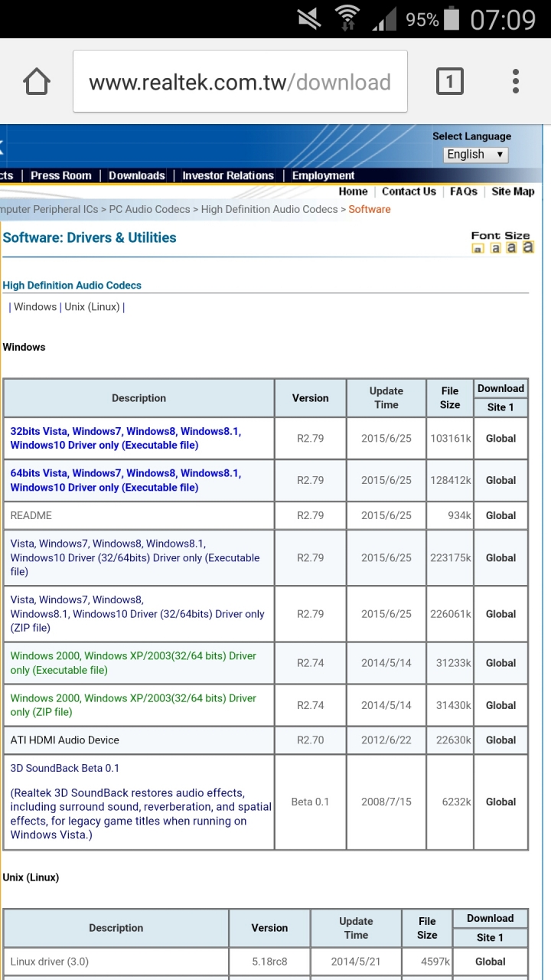Open the Investor Relations menu item
The image size is (551, 980).
point(228,175)
